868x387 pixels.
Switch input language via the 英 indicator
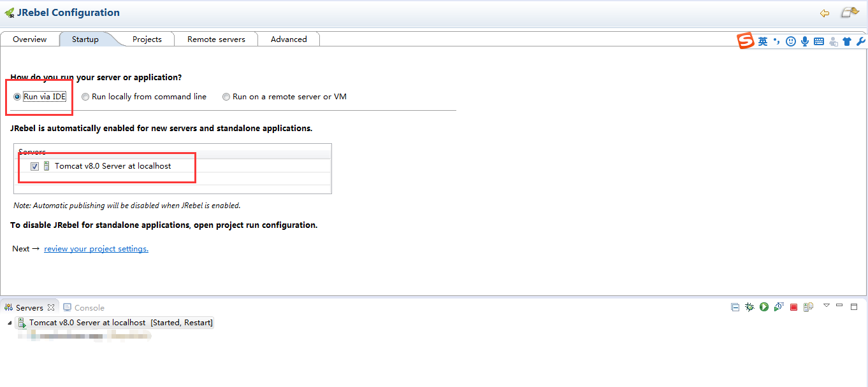[x=763, y=41]
